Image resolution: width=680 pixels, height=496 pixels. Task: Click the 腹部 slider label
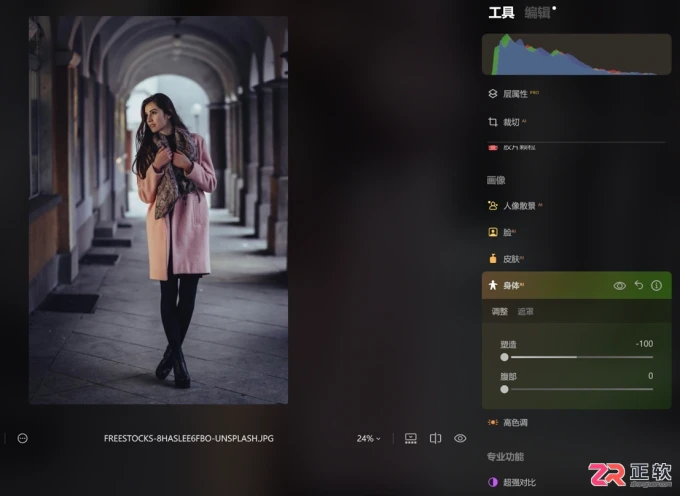[x=508, y=376]
